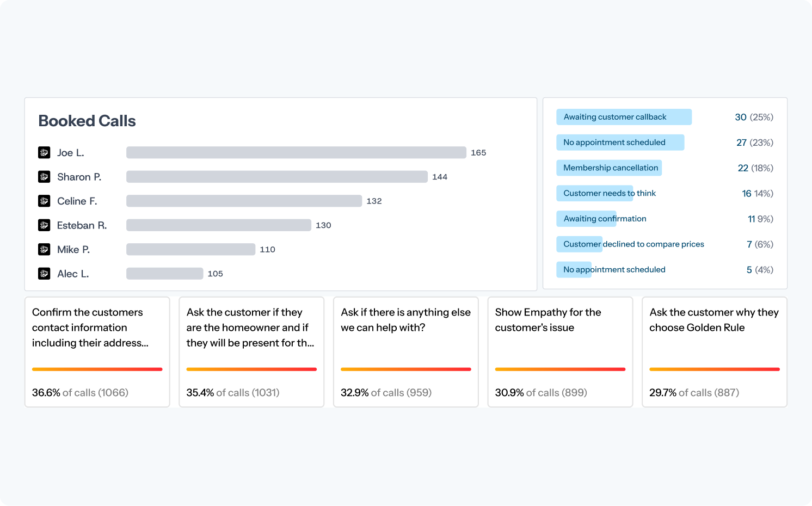
Task: Click Esteban R.'s avatar icon
Action: click(x=44, y=225)
